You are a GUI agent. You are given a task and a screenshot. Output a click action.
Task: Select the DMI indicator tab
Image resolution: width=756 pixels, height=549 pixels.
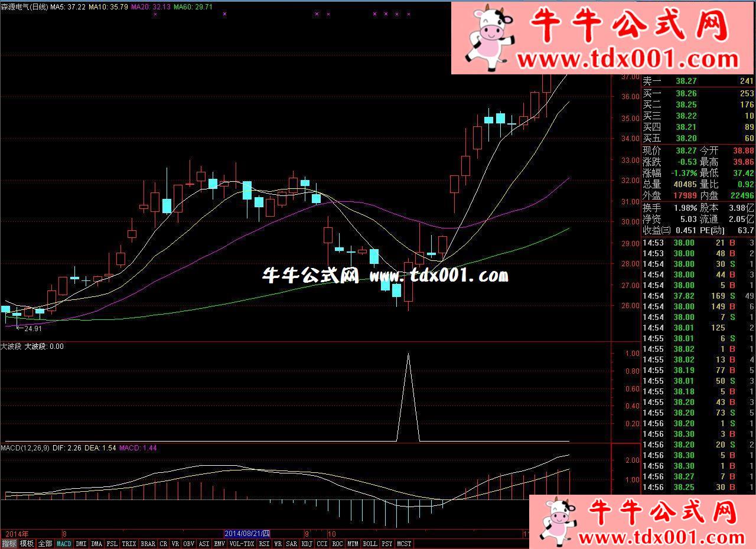tap(81, 544)
